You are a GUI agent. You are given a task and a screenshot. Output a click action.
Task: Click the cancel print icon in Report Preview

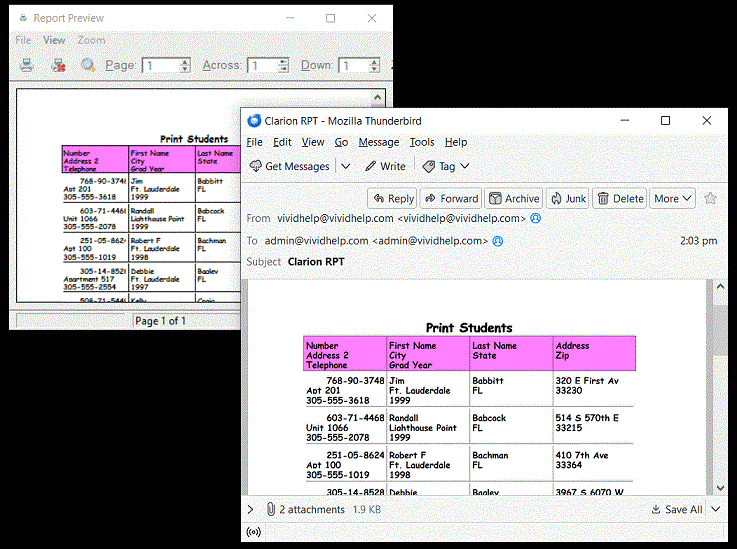click(x=58, y=65)
